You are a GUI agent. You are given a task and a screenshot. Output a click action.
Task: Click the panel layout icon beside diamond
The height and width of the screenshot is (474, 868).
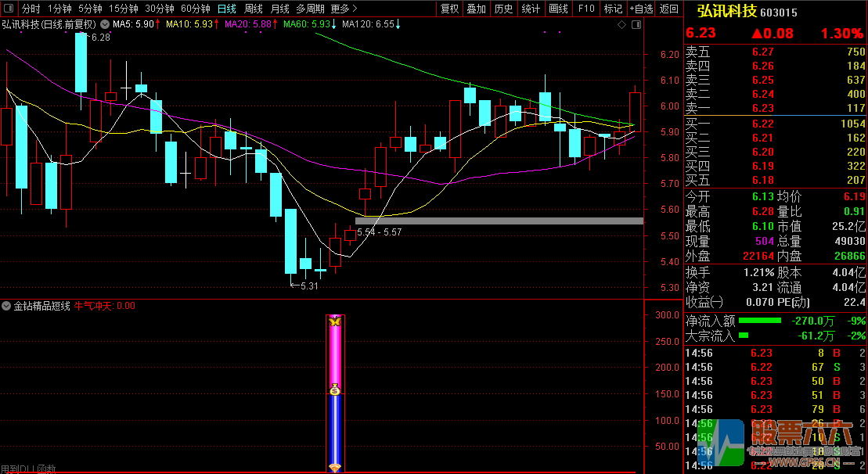tap(635, 25)
